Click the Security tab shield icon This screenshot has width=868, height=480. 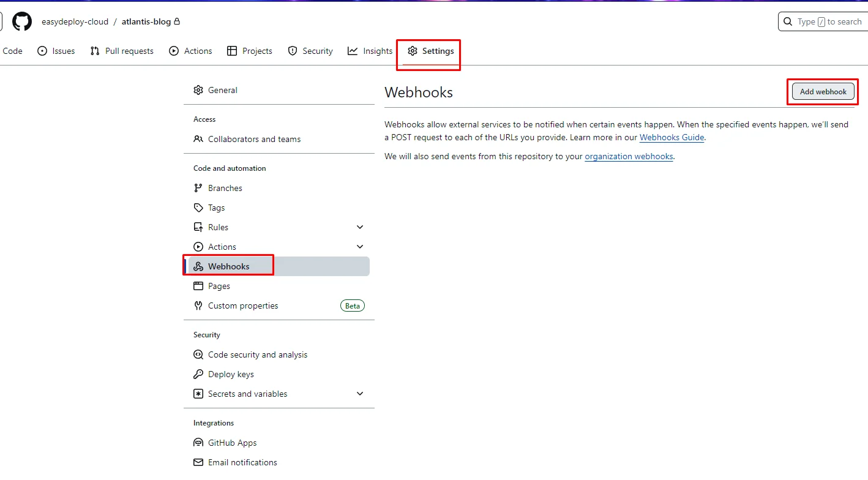click(x=293, y=51)
